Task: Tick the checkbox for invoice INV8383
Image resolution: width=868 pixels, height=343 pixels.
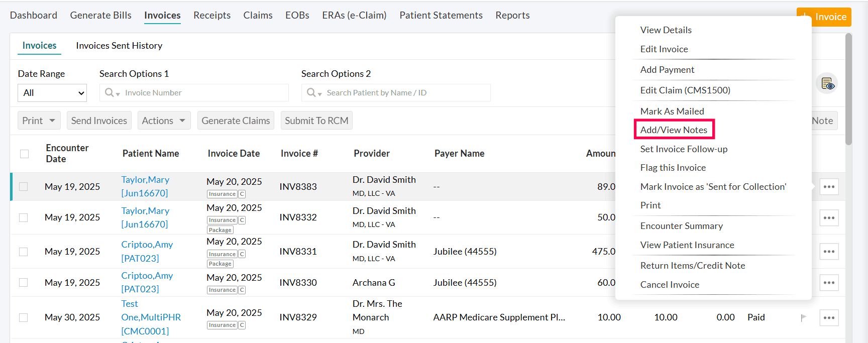Action: point(24,187)
